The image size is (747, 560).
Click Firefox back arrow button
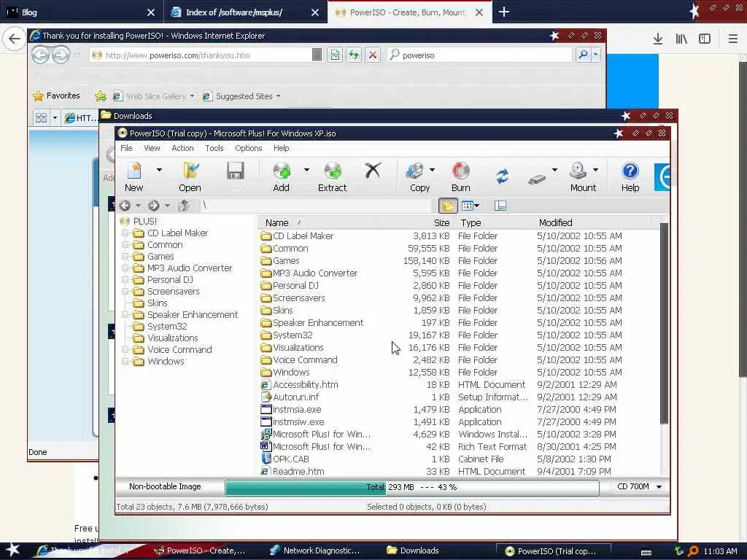point(15,39)
